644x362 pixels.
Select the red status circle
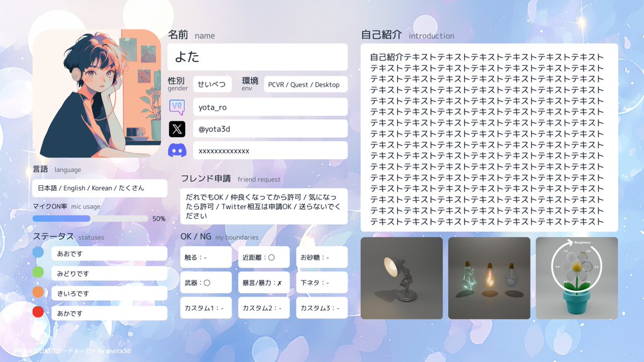pos(38,312)
